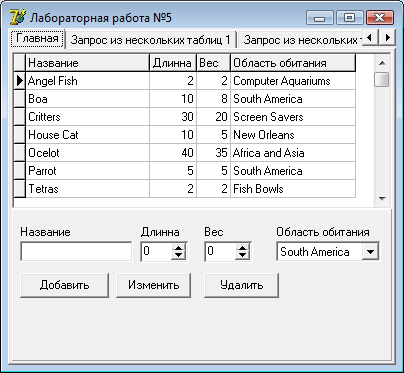This screenshot has height=373, width=404.
Task: Click row selector for Boa
Action: (x=20, y=99)
